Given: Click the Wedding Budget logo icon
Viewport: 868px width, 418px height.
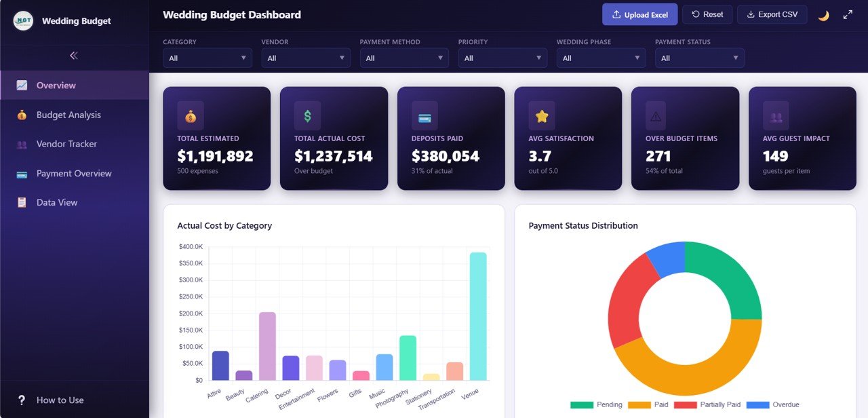Looking at the screenshot, I should pos(23,20).
